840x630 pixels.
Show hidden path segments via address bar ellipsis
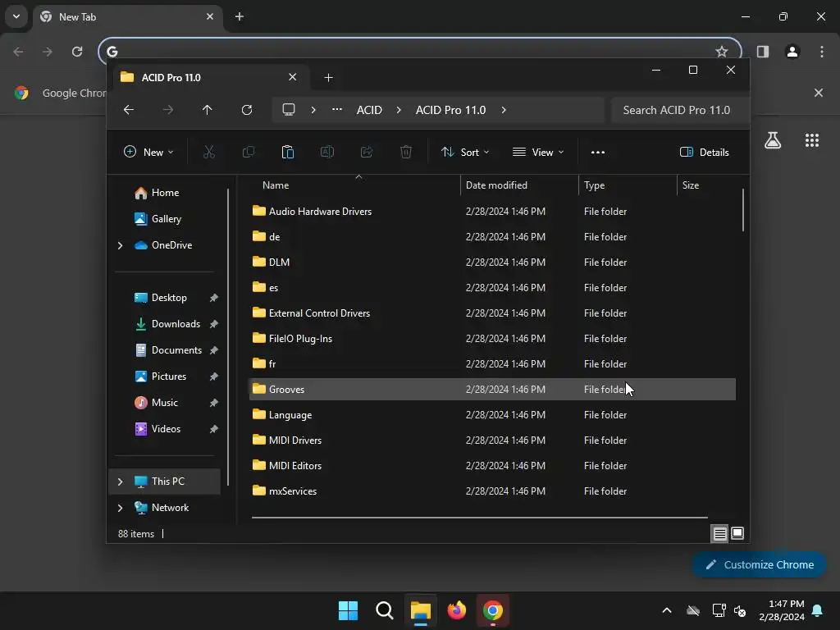337,109
